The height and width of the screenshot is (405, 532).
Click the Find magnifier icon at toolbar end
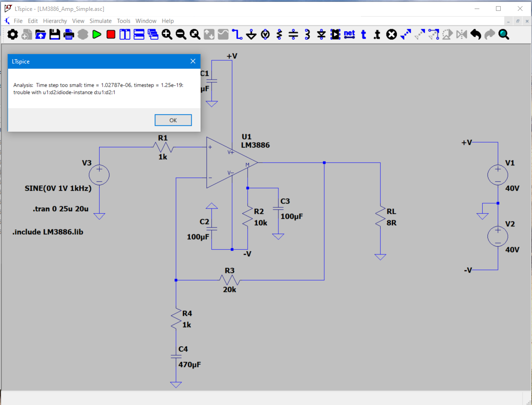(504, 34)
